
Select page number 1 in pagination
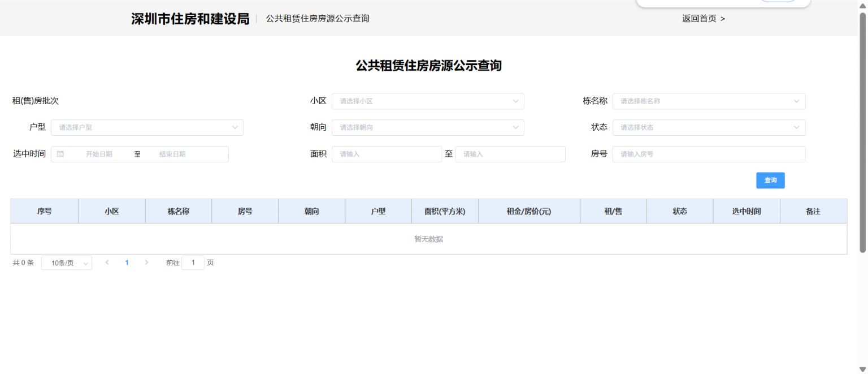click(x=127, y=263)
